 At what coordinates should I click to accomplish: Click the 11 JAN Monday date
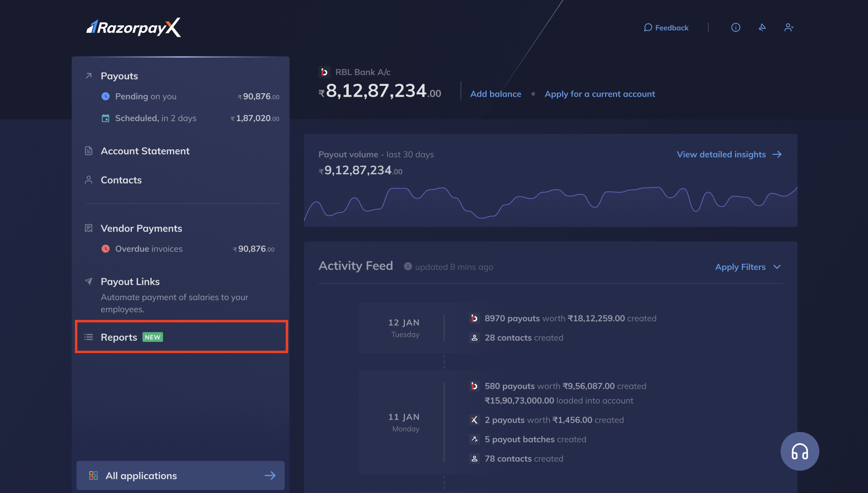pos(404,422)
